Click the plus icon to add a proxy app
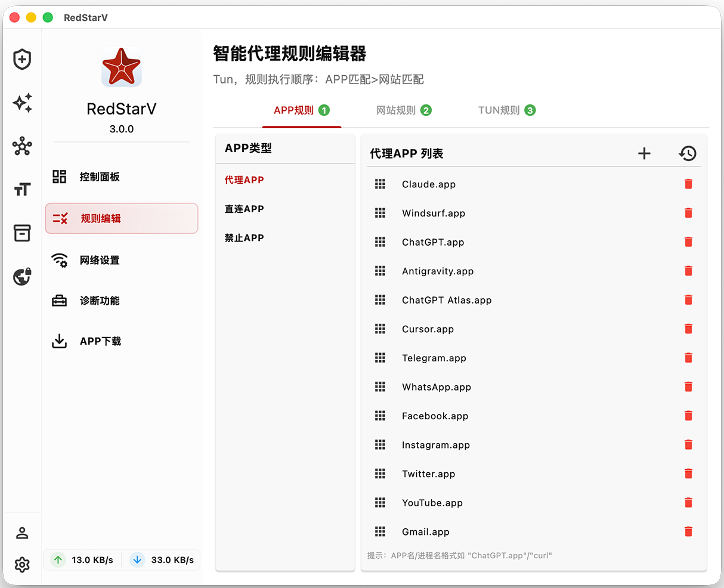 [644, 153]
